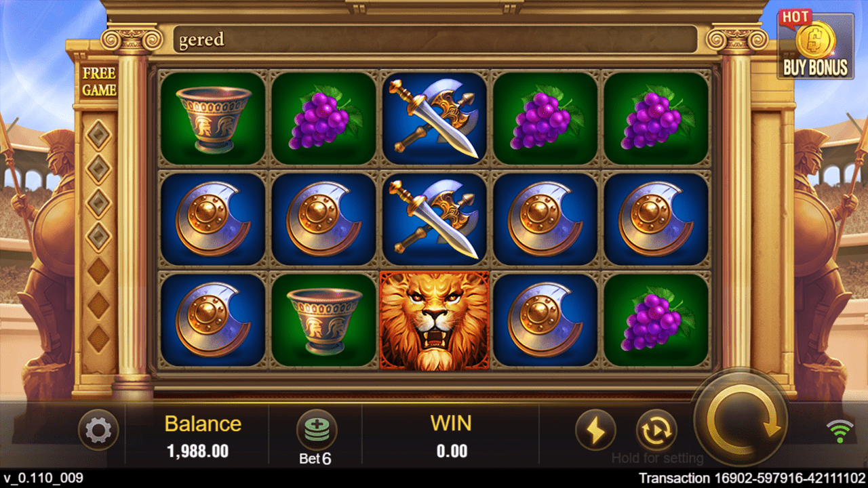Click the top-right grapes symbol
This screenshot has width=868, height=488.
tap(656, 119)
